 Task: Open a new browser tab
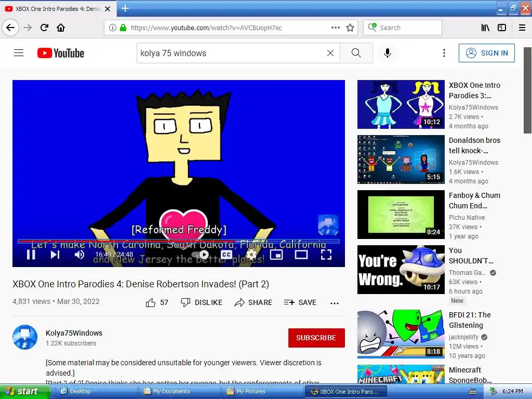click(125, 8)
